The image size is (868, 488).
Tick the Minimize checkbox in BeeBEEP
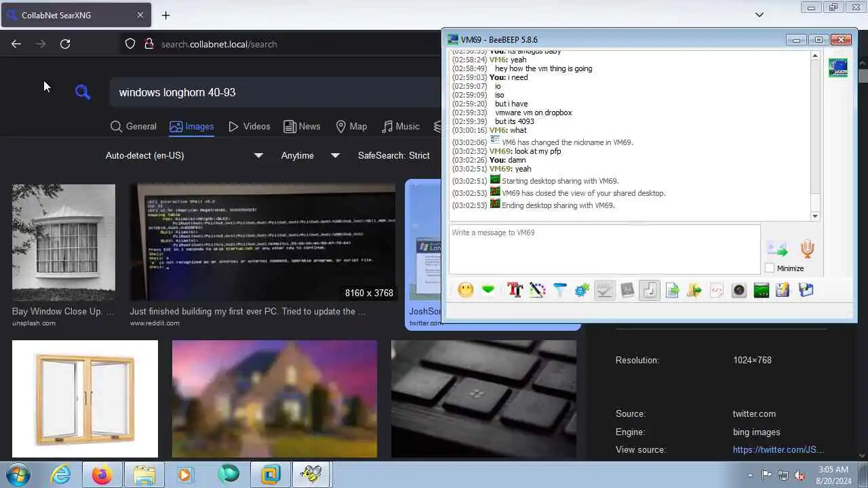pyautogui.click(x=770, y=268)
